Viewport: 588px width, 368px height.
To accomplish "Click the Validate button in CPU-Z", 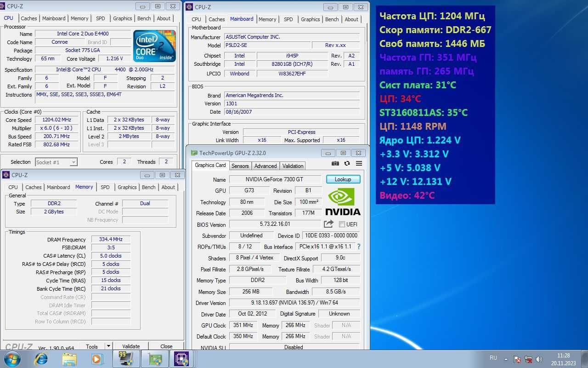I will [131, 346].
